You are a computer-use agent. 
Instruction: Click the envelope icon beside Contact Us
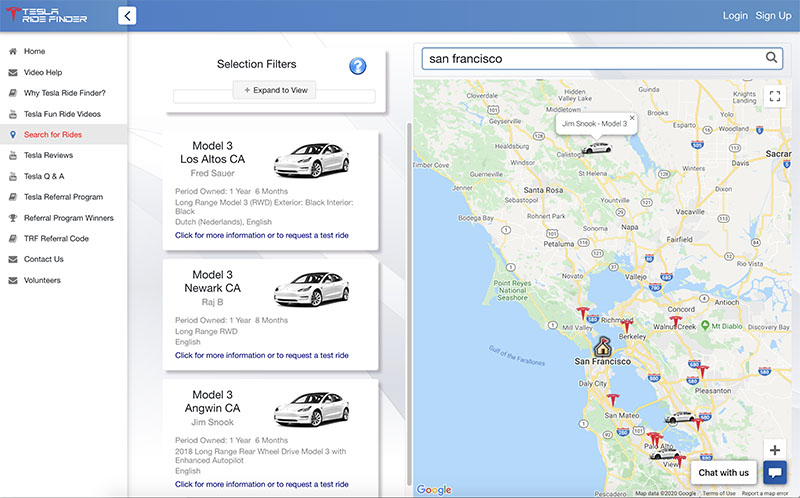[x=13, y=259]
